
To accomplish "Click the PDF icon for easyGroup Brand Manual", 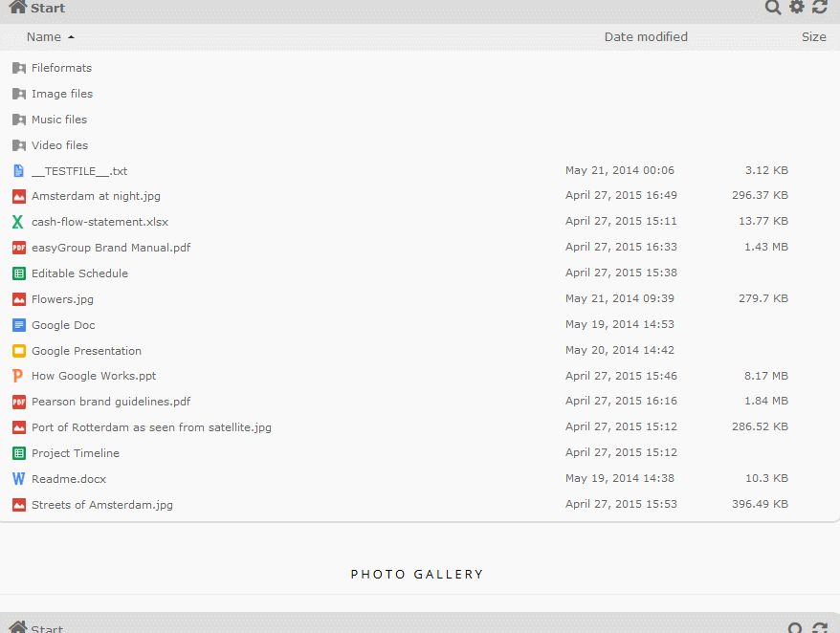I will (x=19, y=248).
